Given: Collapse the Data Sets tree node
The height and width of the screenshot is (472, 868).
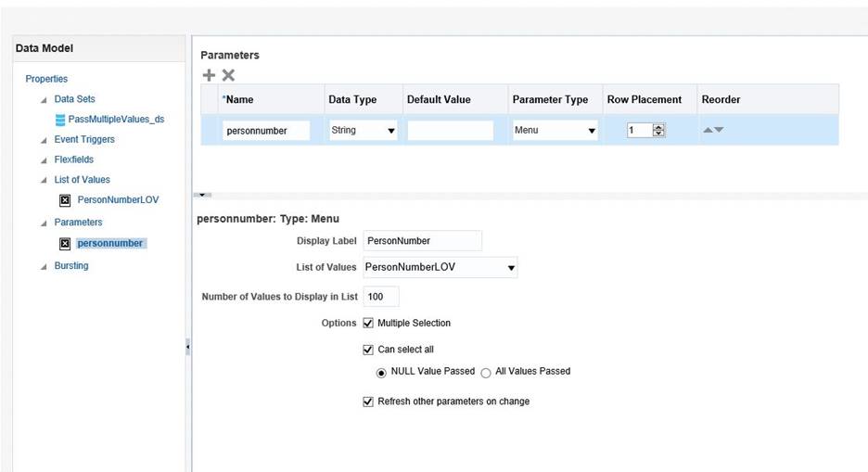Looking at the screenshot, I should point(44,100).
